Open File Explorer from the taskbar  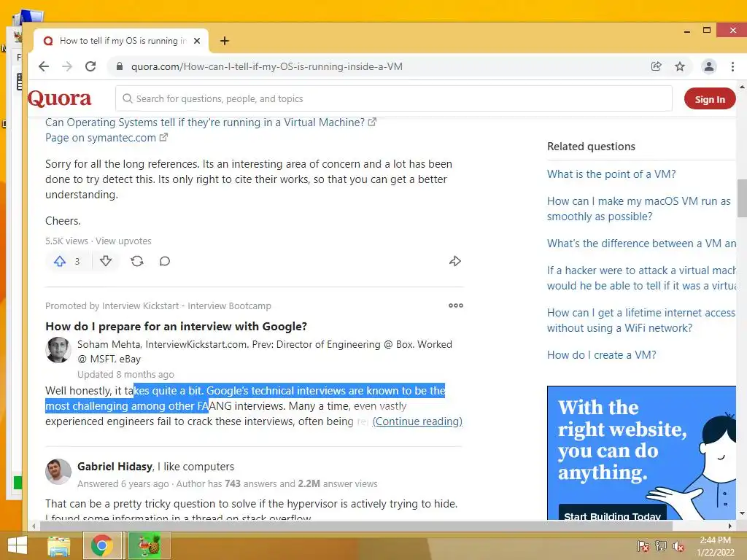(x=59, y=545)
